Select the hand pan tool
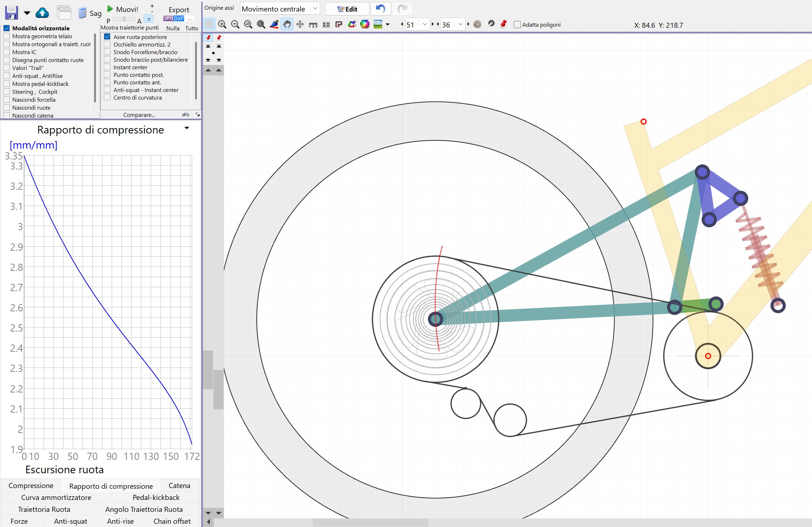The width and height of the screenshot is (812, 527). (x=287, y=25)
